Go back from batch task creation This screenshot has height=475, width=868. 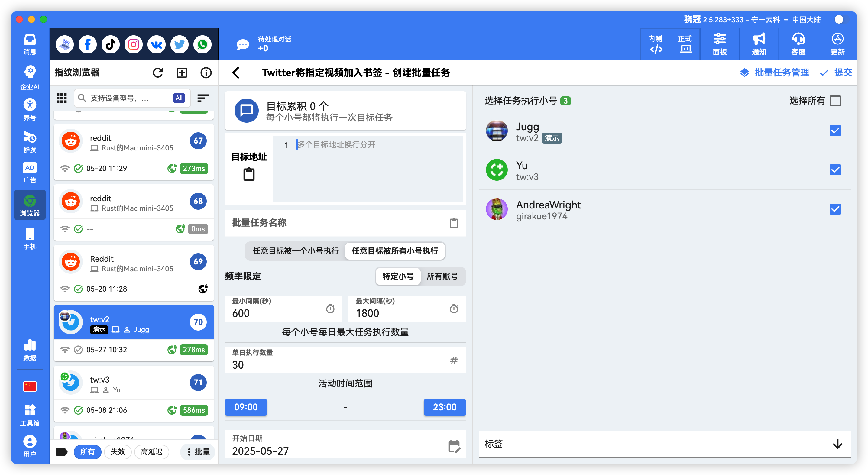(x=236, y=73)
